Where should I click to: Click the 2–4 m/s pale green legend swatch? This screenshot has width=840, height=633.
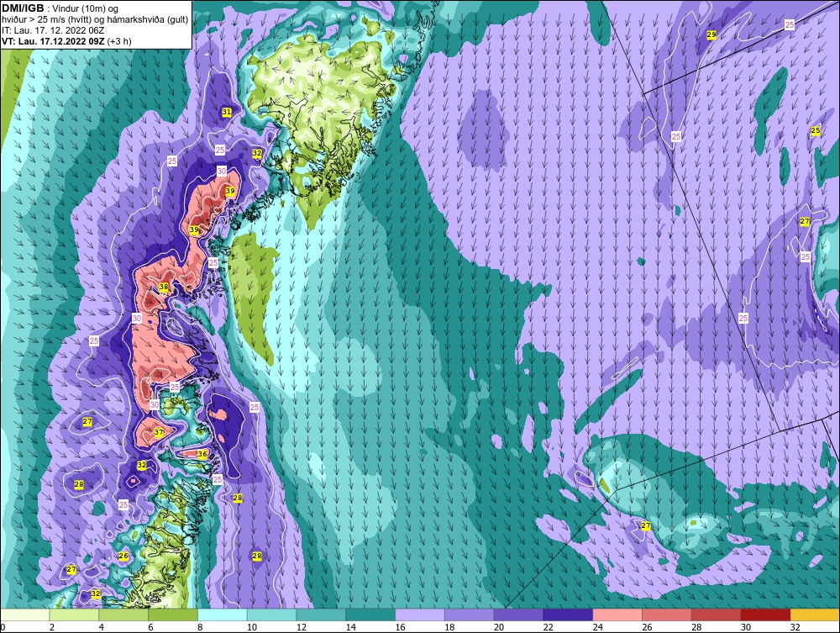tap(74, 615)
